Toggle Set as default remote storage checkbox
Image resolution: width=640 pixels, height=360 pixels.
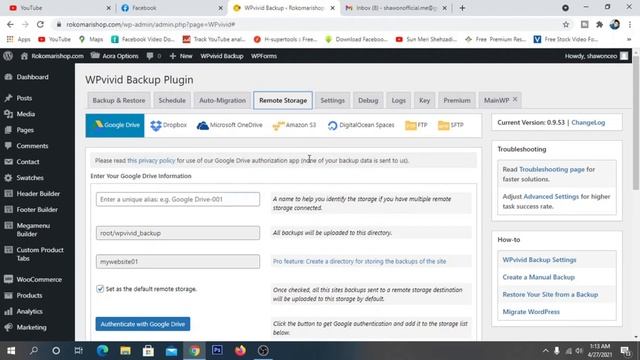pyautogui.click(x=100, y=289)
